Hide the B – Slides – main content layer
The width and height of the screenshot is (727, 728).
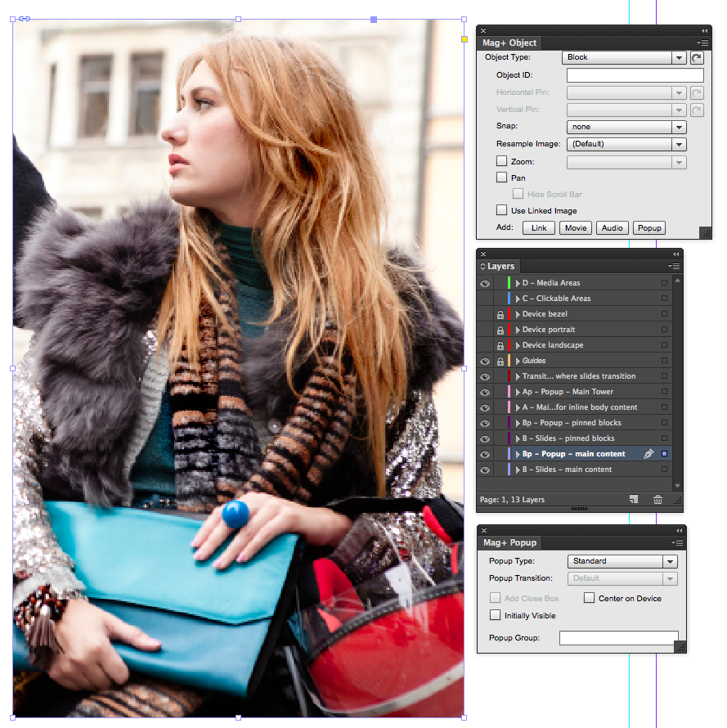click(x=485, y=470)
